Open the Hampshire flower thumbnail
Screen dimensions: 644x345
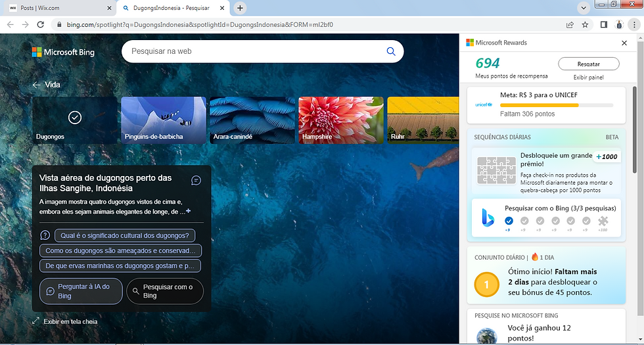click(x=341, y=120)
